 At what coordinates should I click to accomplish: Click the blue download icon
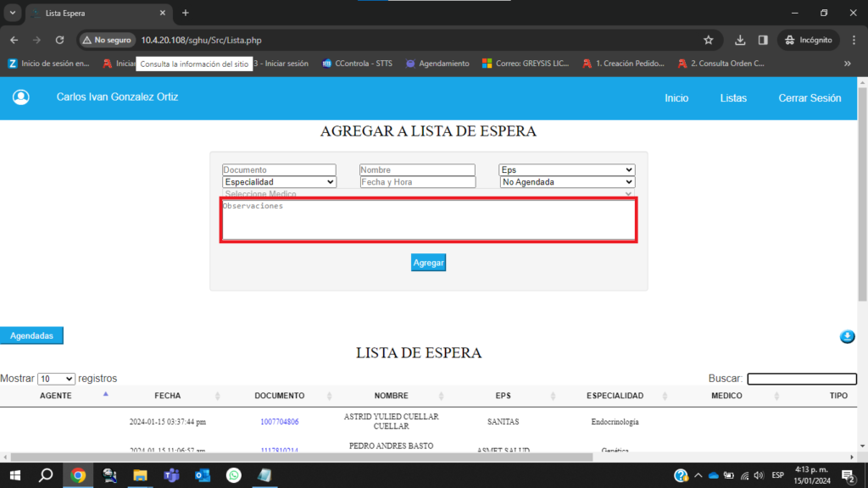[x=847, y=337]
